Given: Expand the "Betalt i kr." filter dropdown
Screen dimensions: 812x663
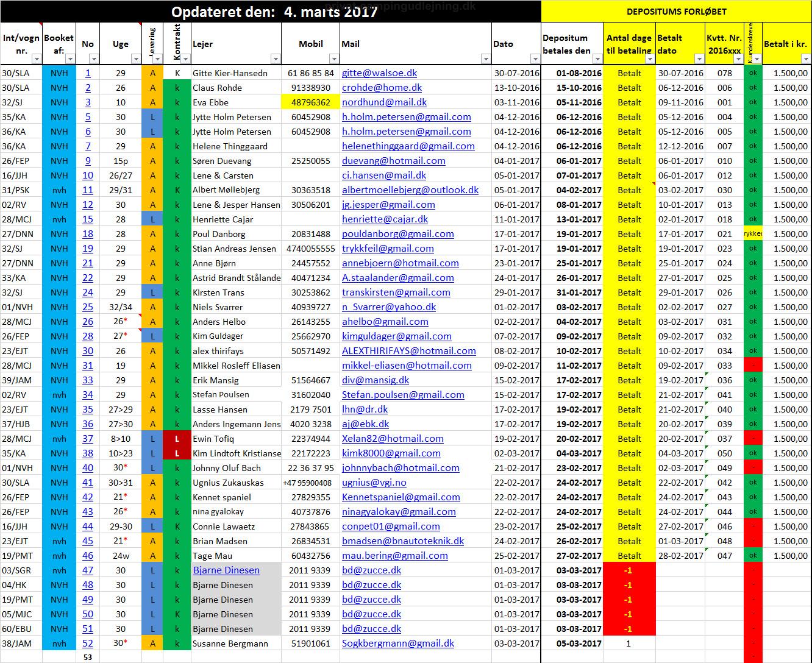Looking at the screenshot, I should [805, 59].
